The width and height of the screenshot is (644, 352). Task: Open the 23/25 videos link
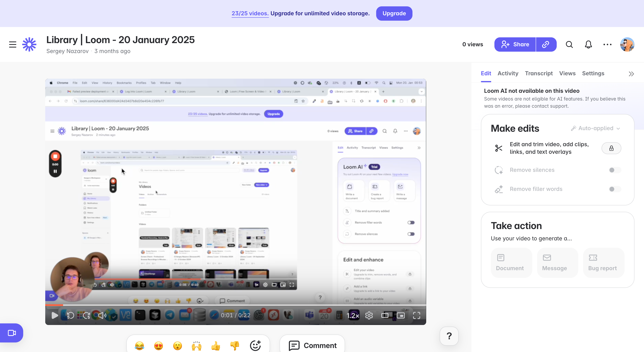click(250, 14)
